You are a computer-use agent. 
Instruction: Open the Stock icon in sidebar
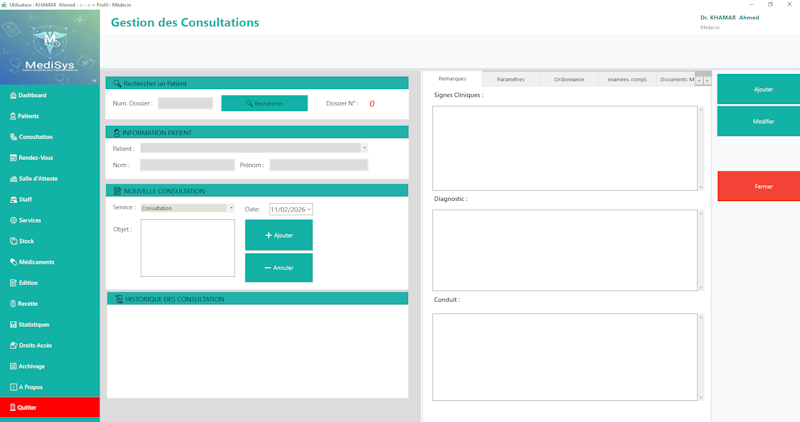pos(13,241)
